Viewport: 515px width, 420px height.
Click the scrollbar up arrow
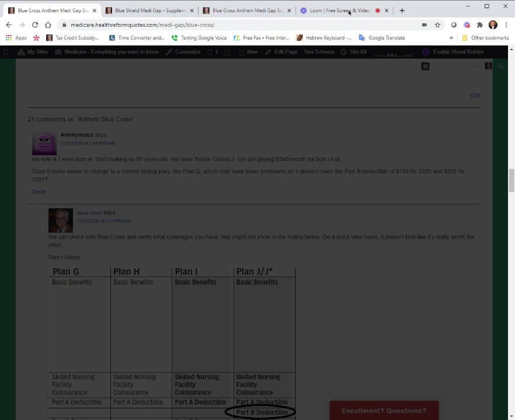(x=511, y=49)
